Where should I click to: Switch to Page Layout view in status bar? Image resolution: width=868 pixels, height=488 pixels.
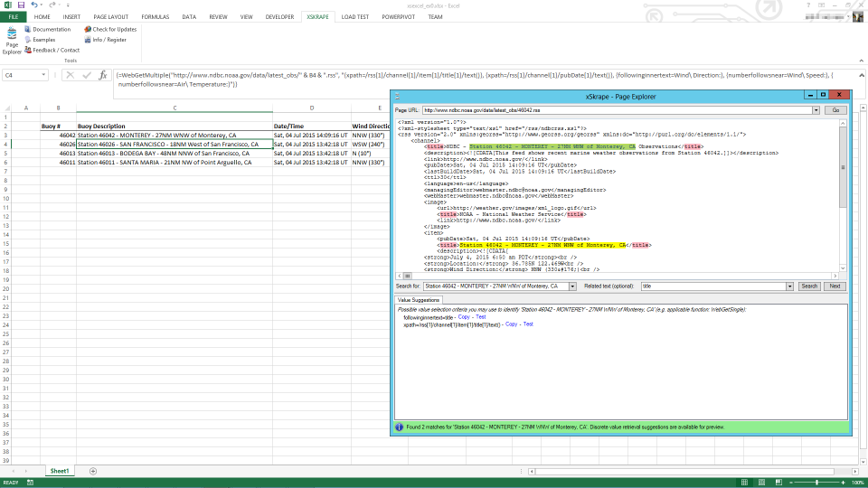click(761, 483)
